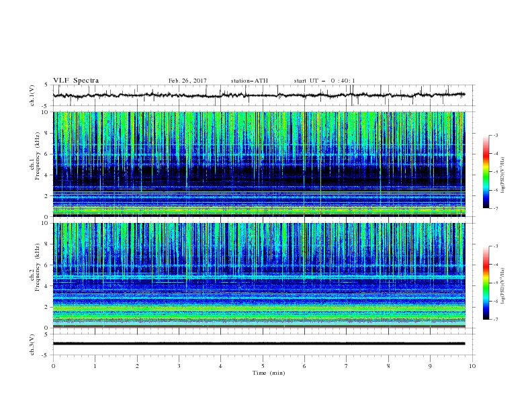Click the "6" frequency tick of ch.2 spectrogram
This screenshot has width=532, height=411.
coord(48,265)
